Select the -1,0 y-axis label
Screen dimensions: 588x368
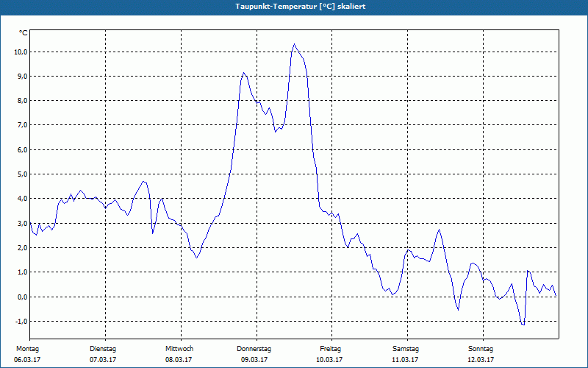[x=21, y=322]
